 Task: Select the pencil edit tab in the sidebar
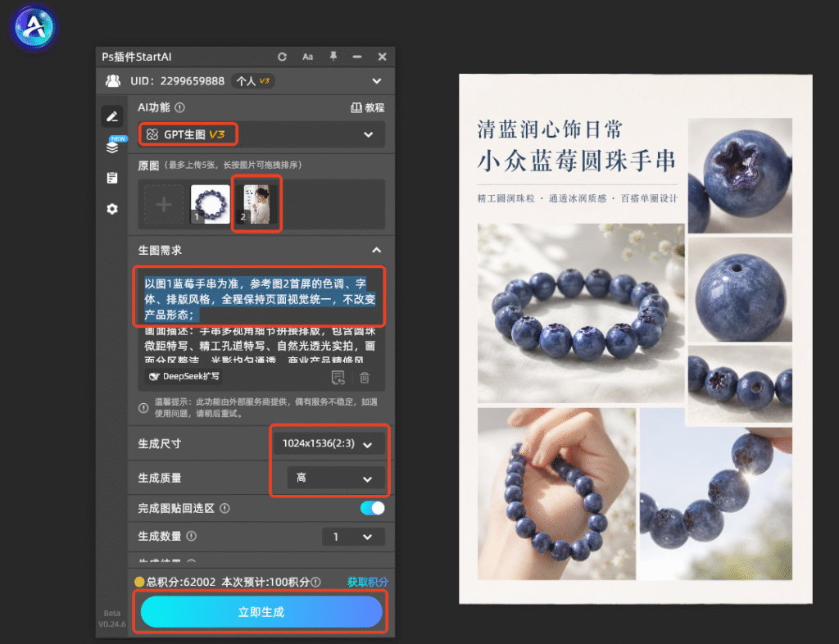pos(111,116)
